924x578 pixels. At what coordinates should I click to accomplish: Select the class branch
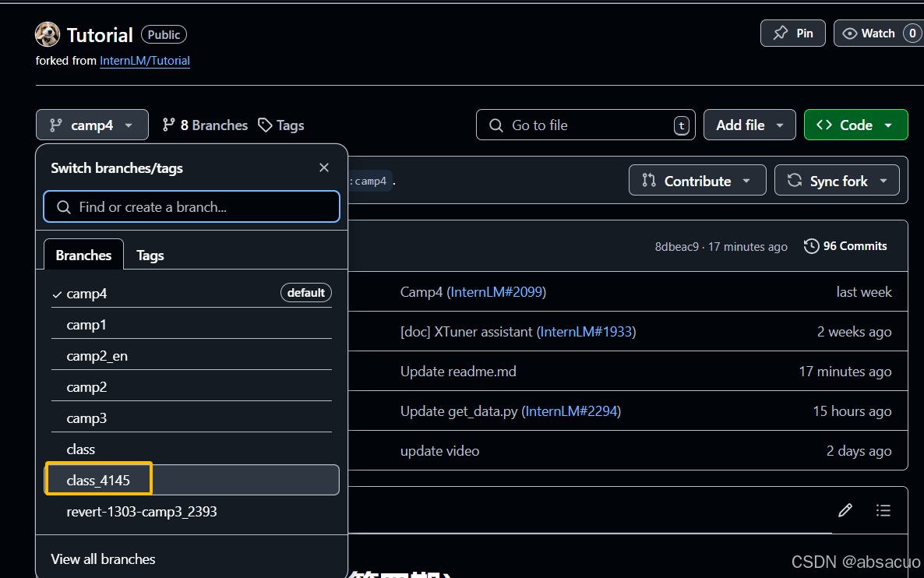[x=192, y=449]
